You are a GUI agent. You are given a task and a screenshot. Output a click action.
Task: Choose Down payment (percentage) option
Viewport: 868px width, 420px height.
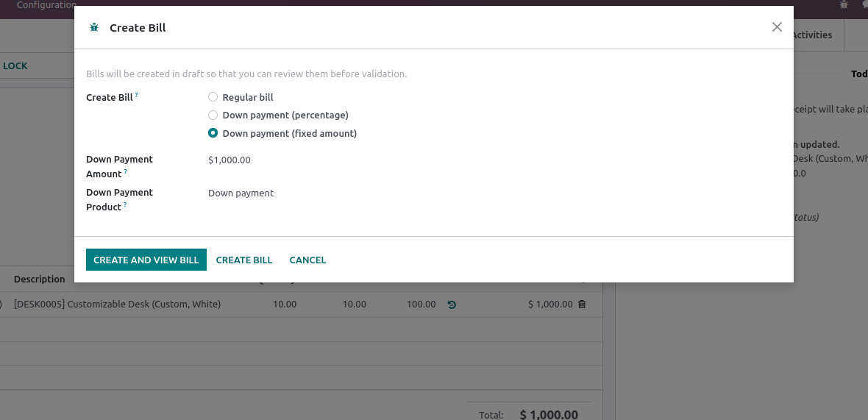pos(213,115)
